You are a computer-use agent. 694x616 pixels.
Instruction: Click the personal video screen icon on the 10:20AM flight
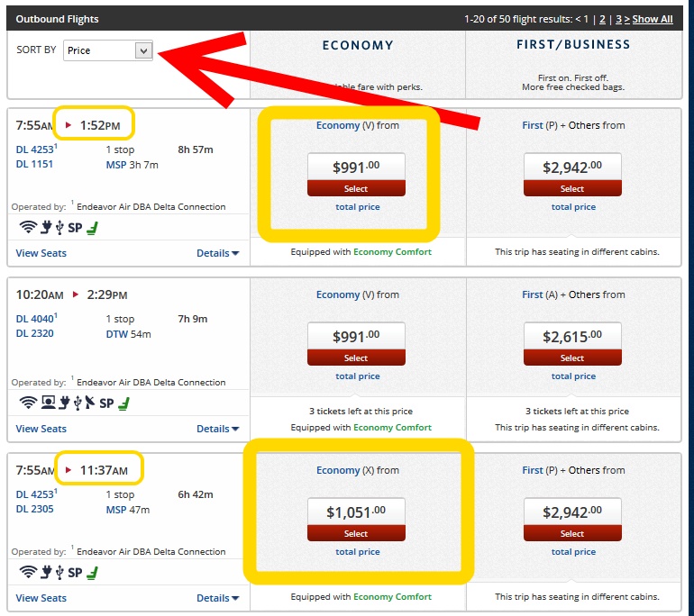click(x=48, y=403)
